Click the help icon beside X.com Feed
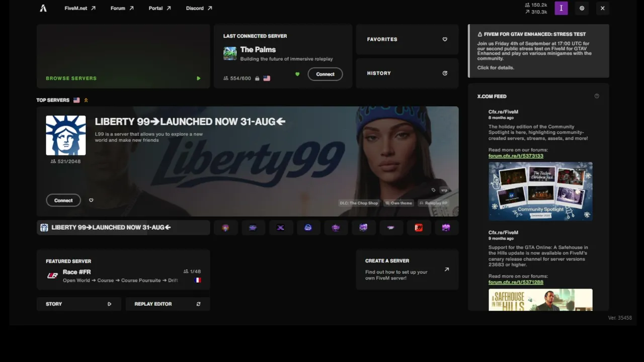 tap(597, 96)
